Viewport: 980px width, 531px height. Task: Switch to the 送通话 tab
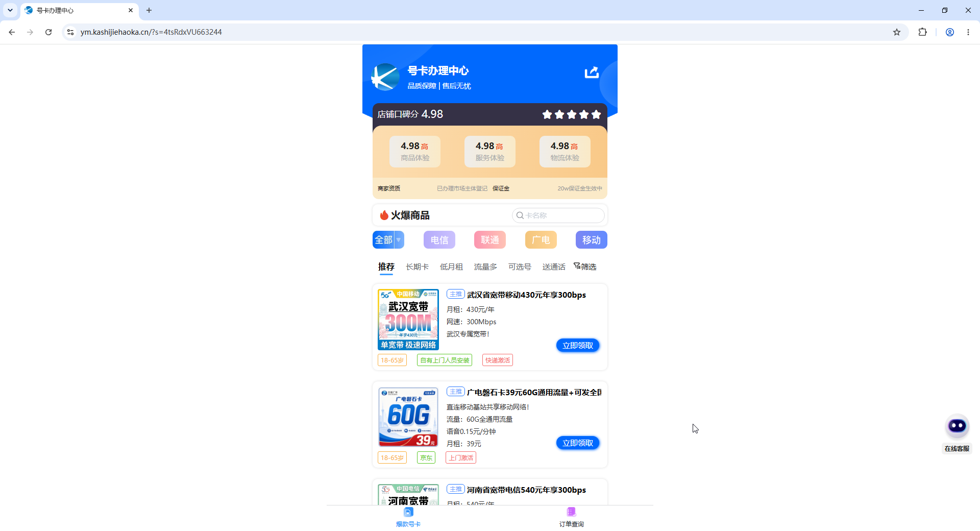click(554, 267)
